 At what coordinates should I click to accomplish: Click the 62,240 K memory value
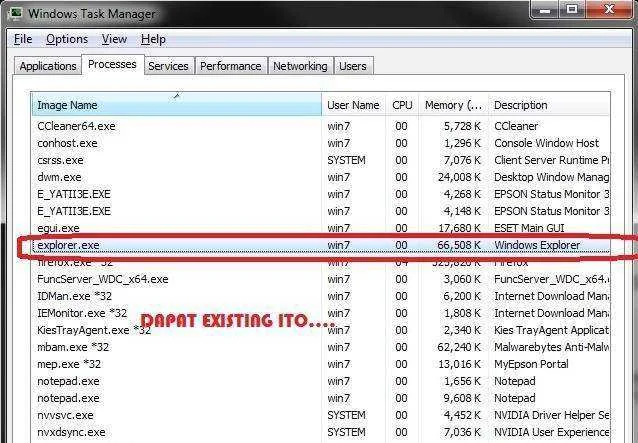pyautogui.click(x=459, y=347)
